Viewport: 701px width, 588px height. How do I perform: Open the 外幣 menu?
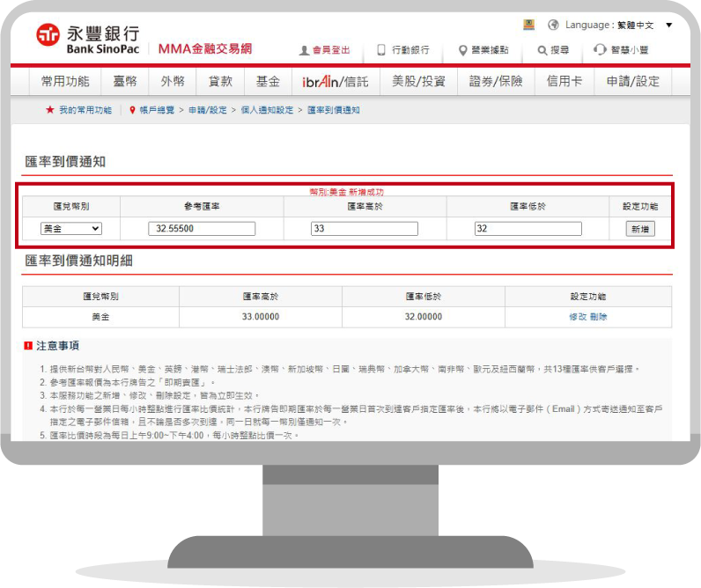(173, 81)
